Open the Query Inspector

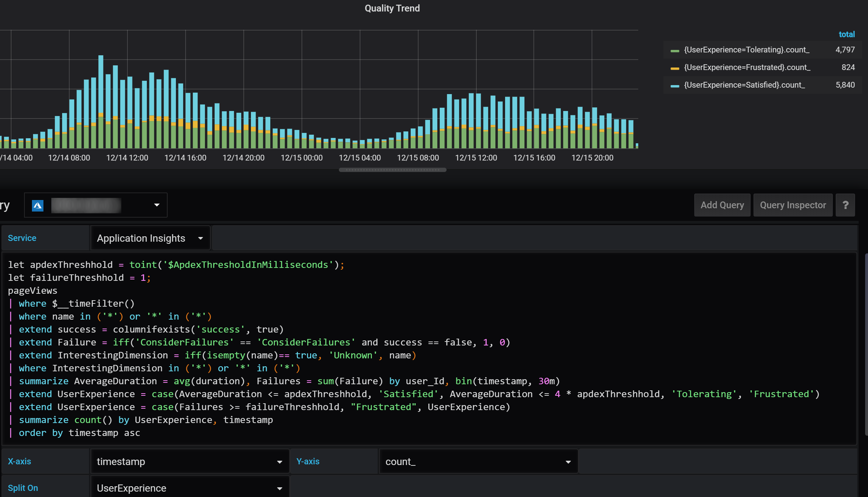[792, 205]
